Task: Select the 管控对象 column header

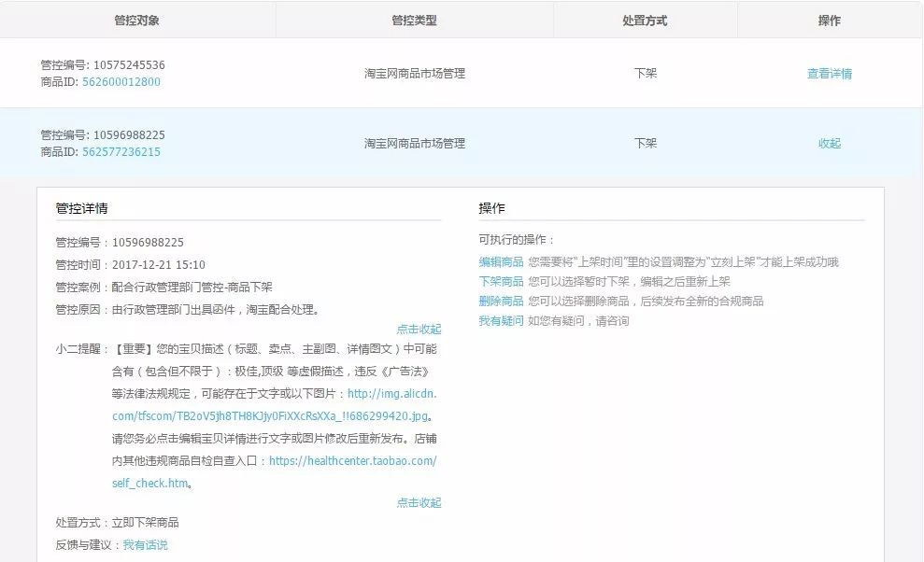Action: (x=136, y=21)
